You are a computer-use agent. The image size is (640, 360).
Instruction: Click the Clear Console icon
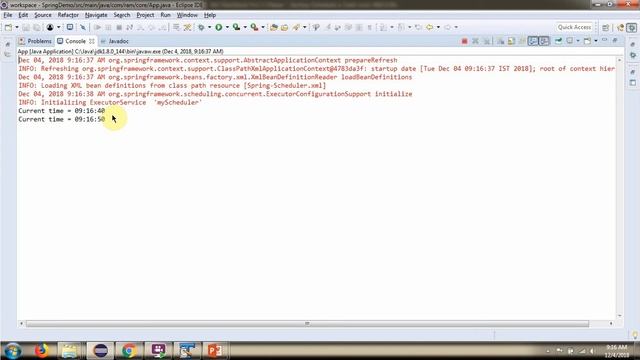500,41
